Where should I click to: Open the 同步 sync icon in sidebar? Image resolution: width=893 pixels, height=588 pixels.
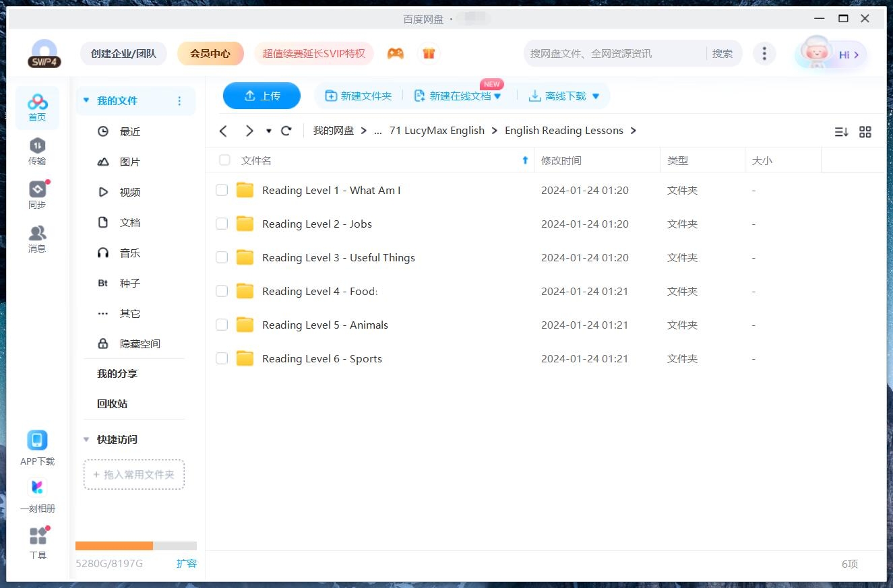37,189
